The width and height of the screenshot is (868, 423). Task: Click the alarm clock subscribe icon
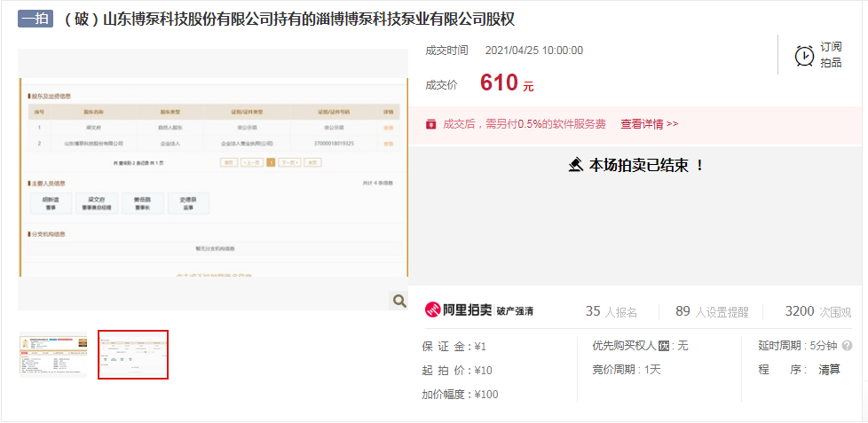pyautogui.click(x=804, y=55)
